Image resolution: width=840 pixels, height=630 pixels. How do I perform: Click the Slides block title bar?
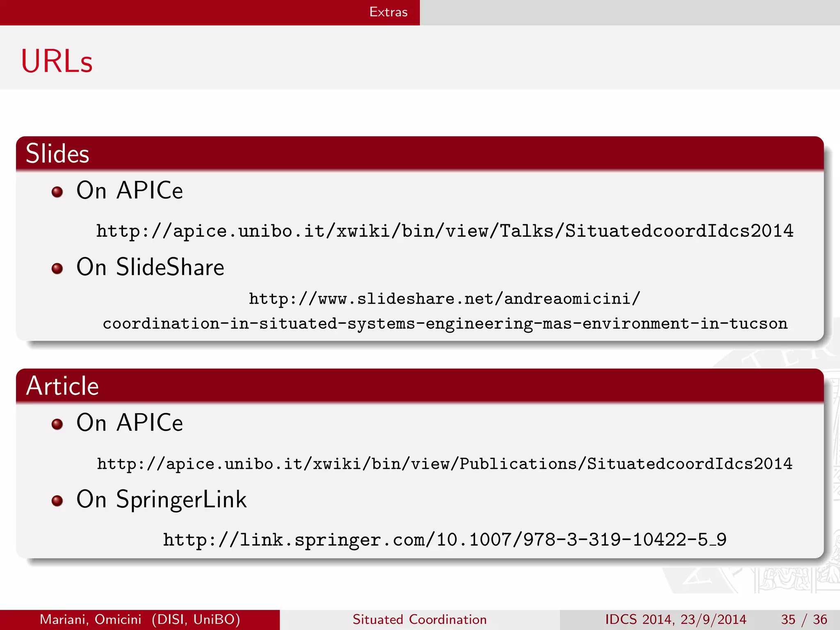[419, 153]
